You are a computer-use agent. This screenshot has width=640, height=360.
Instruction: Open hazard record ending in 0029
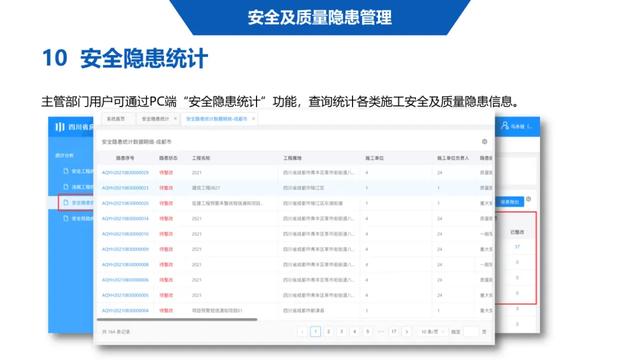(125, 173)
